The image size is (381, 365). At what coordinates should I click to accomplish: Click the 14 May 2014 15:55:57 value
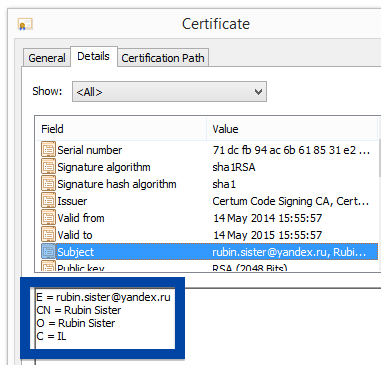coord(267,218)
